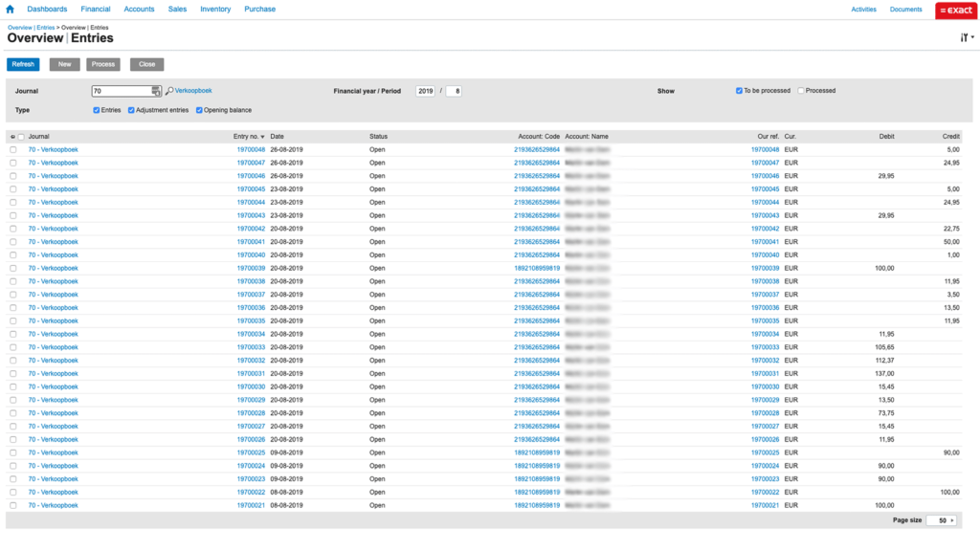Image resolution: width=980 pixels, height=551 pixels.
Task: Open entry number 19700042 link
Action: point(251,229)
